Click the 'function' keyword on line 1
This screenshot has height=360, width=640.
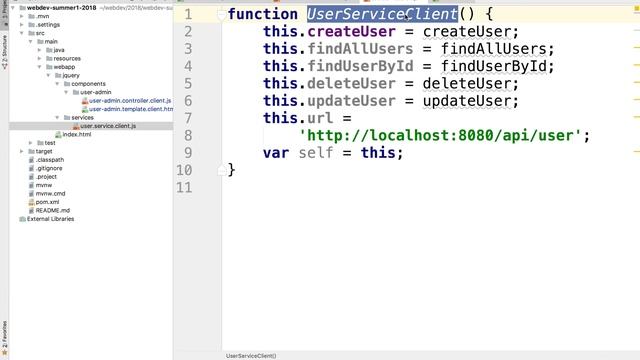tap(263, 14)
